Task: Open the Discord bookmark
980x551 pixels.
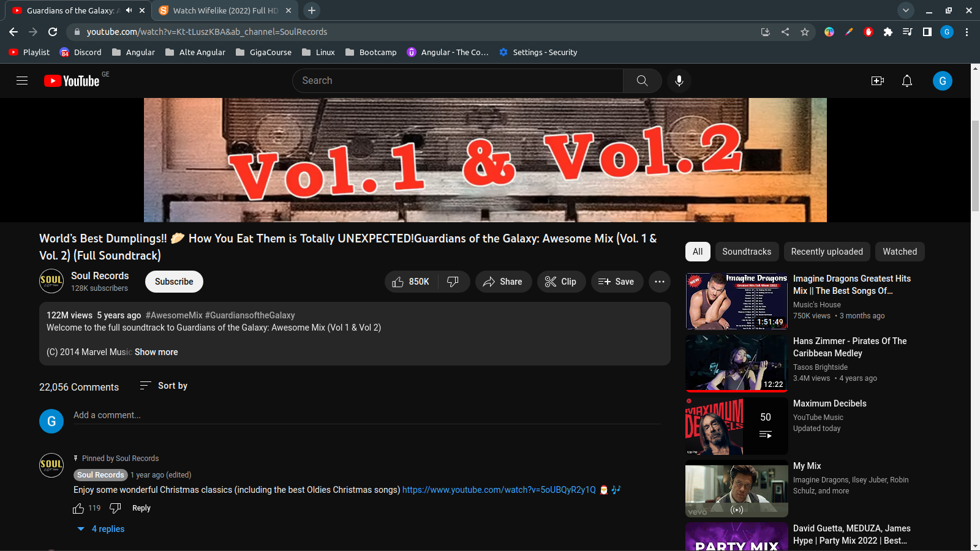Action: pos(81,53)
